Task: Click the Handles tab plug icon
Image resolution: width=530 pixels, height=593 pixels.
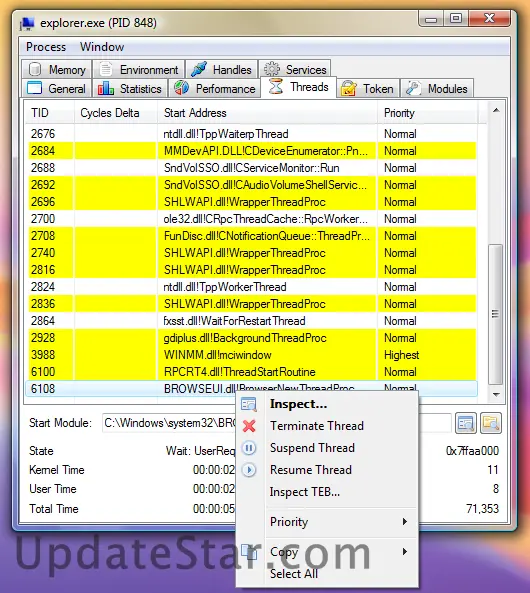Action: pos(199,70)
